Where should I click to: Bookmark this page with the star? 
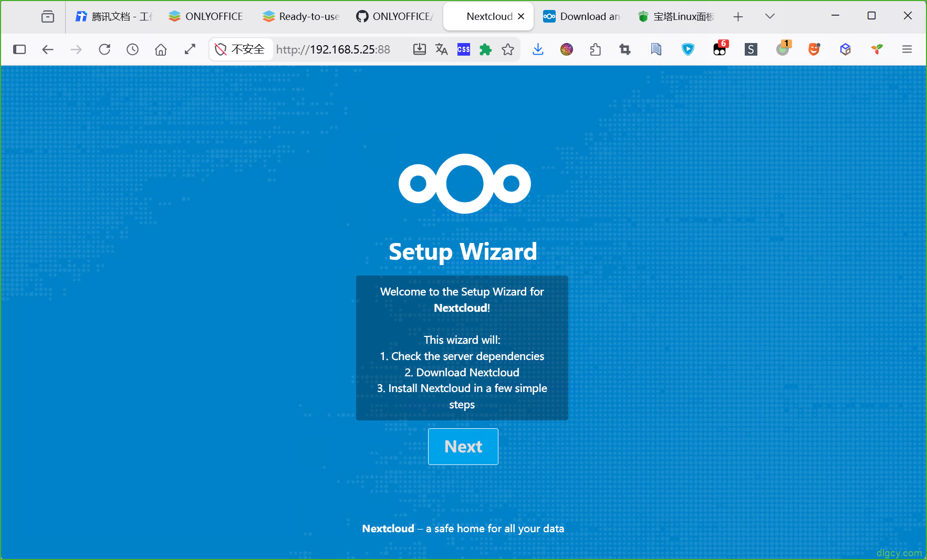click(508, 49)
